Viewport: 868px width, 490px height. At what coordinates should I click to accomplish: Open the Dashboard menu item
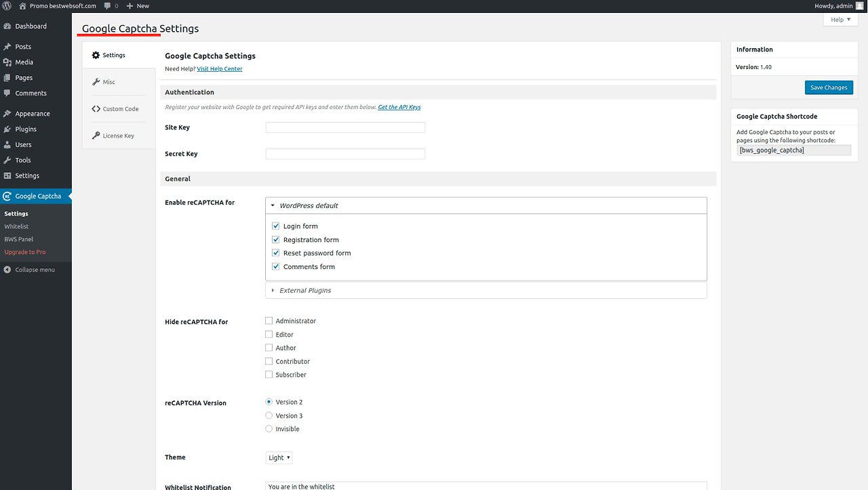[x=36, y=26]
